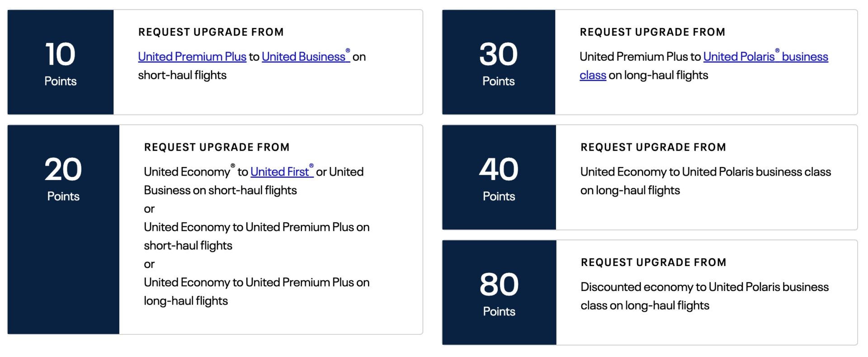Click the United Polaris business class link
The width and height of the screenshot is (868, 357).
pos(765,57)
